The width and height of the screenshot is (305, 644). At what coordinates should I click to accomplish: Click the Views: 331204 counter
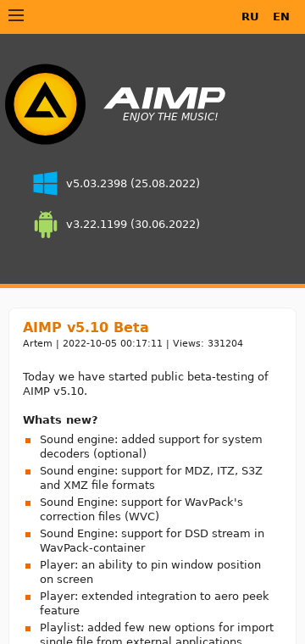(x=208, y=343)
